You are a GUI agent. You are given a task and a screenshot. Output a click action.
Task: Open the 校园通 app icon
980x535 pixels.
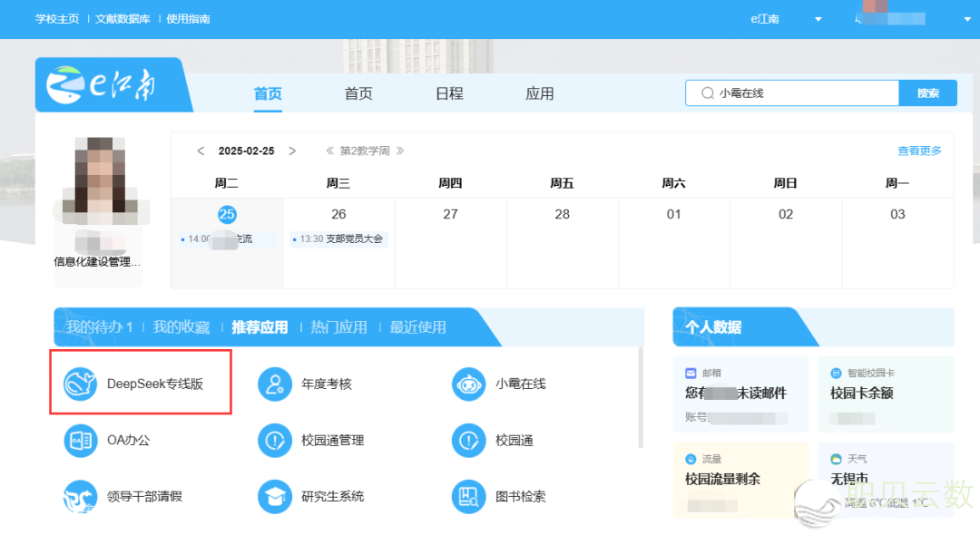pyautogui.click(x=469, y=440)
